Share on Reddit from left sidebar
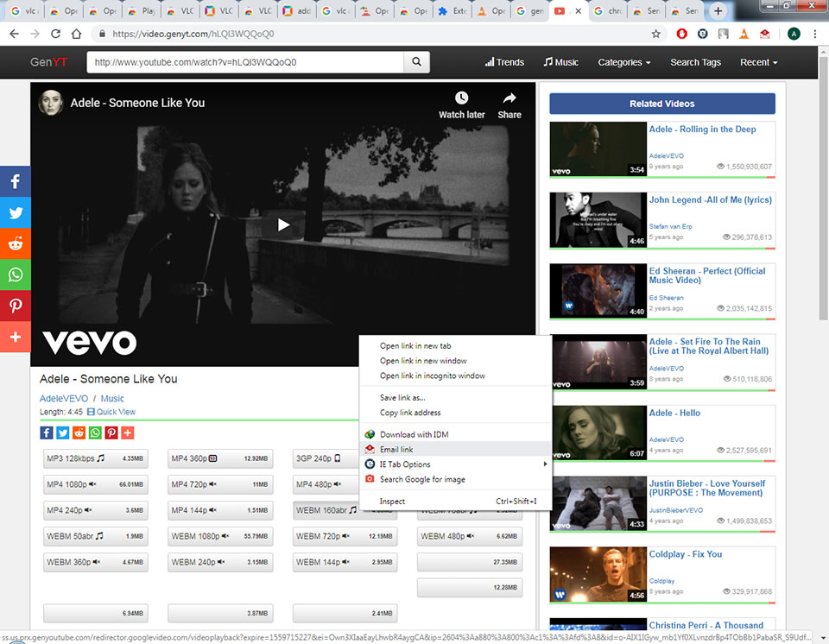The width and height of the screenshot is (829, 644). tap(16, 243)
